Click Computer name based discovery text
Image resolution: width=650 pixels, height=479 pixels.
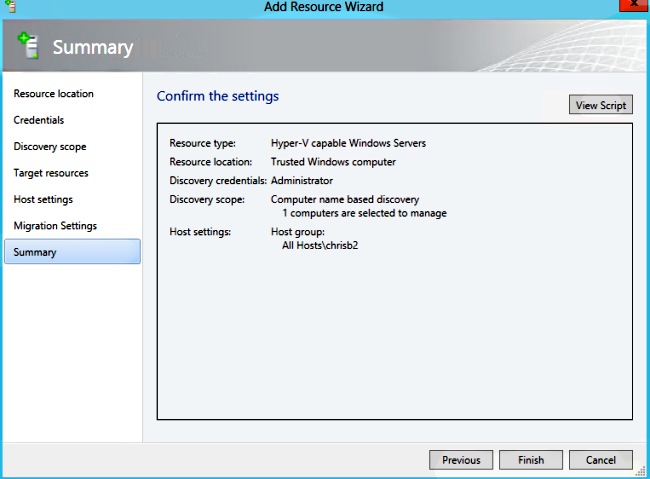click(345, 199)
